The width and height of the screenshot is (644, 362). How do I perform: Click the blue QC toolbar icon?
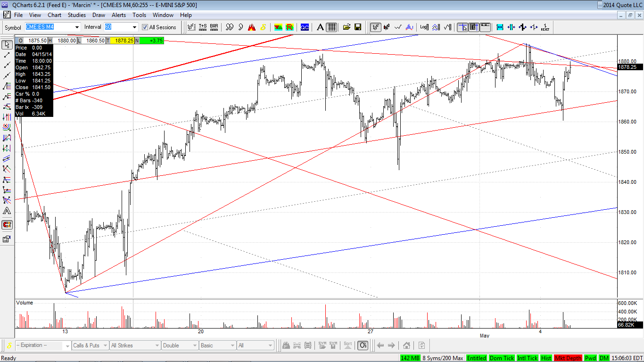coord(305,27)
